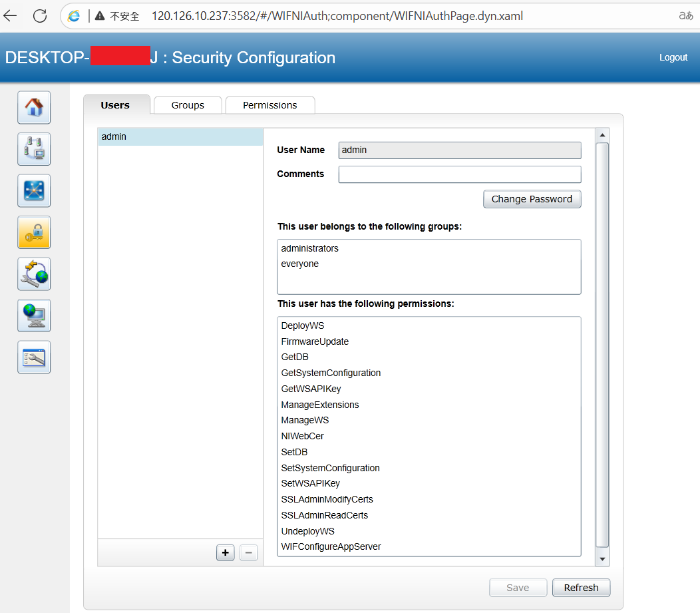
Task: Open the system settings window wrench icon
Action: (x=34, y=357)
